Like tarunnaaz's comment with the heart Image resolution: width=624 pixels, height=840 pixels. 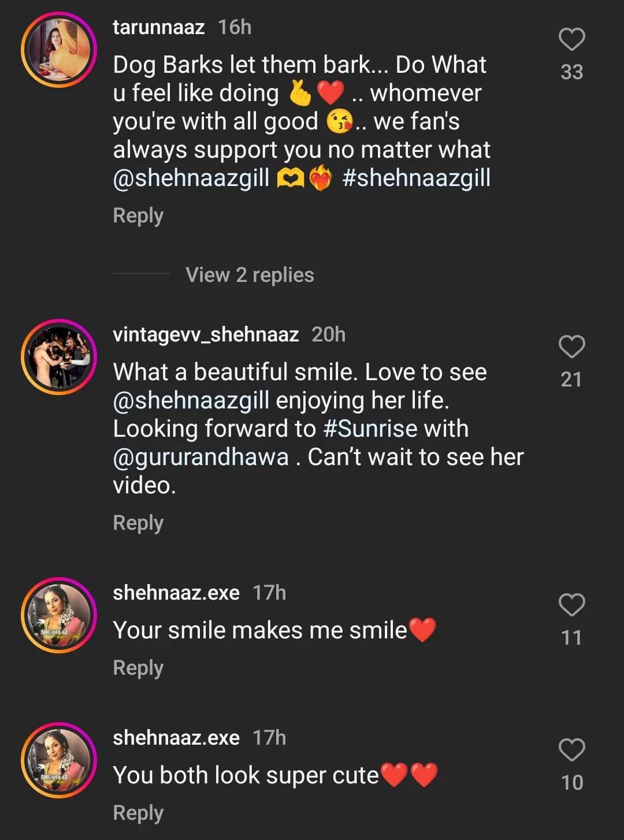[x=571, y=40]
